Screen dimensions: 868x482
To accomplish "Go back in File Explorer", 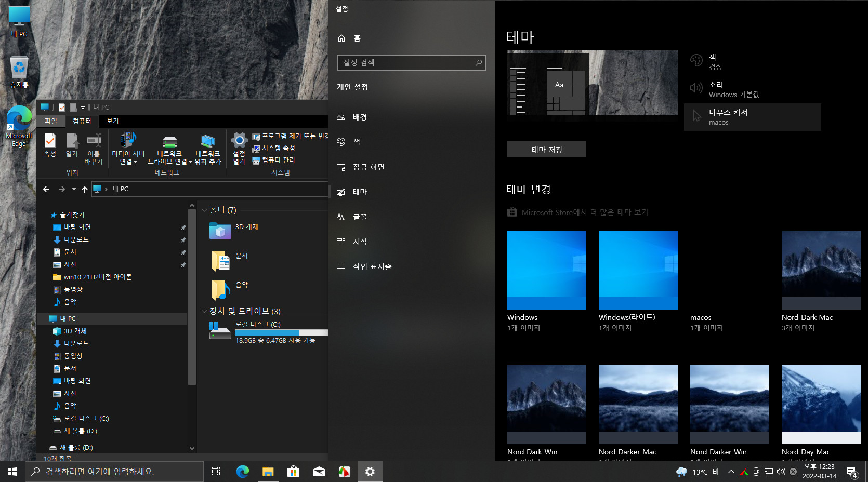I will pyautogui.click(x=46, y=189).
